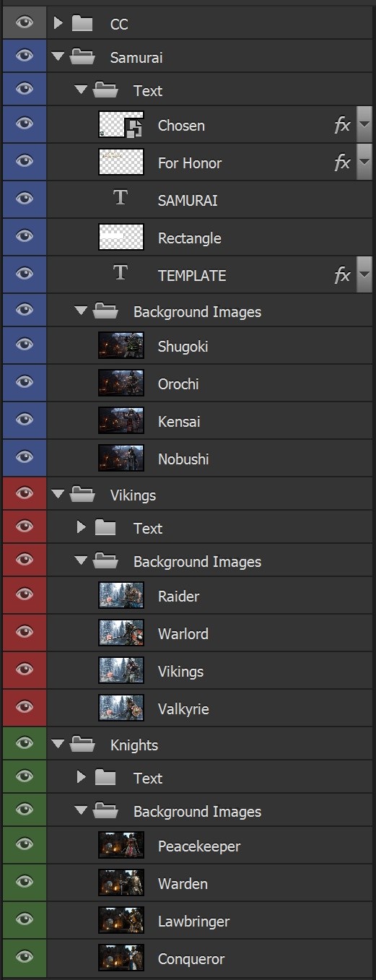Select the Warden layer thumbnail
376x980 pixels.
click(121, 883)
